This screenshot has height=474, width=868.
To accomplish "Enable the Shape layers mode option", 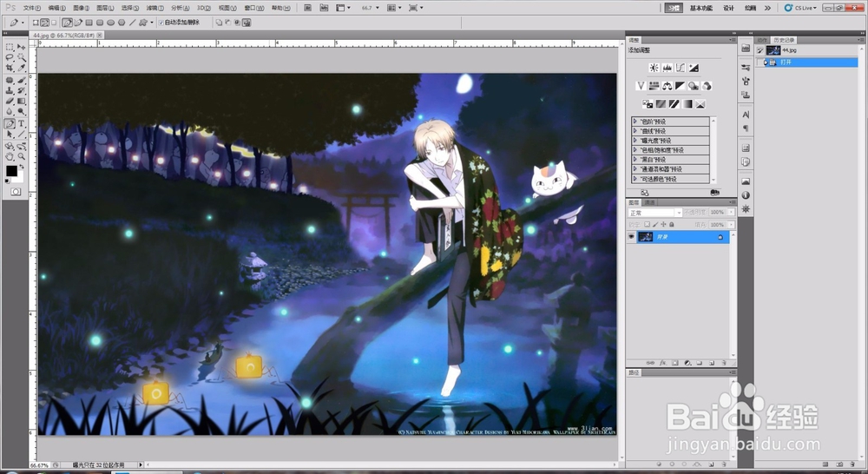I will point(36,23).
